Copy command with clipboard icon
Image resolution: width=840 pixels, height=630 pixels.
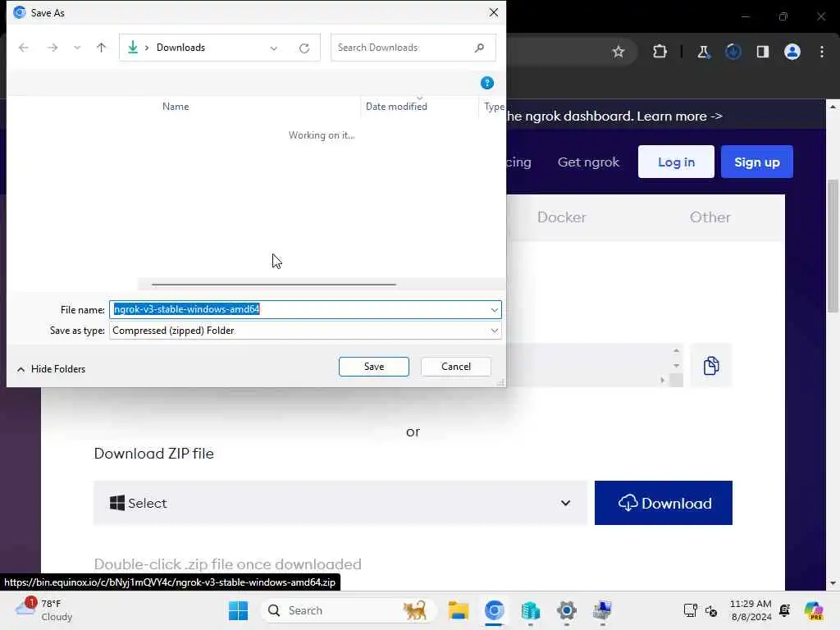(x=711, y=366)
